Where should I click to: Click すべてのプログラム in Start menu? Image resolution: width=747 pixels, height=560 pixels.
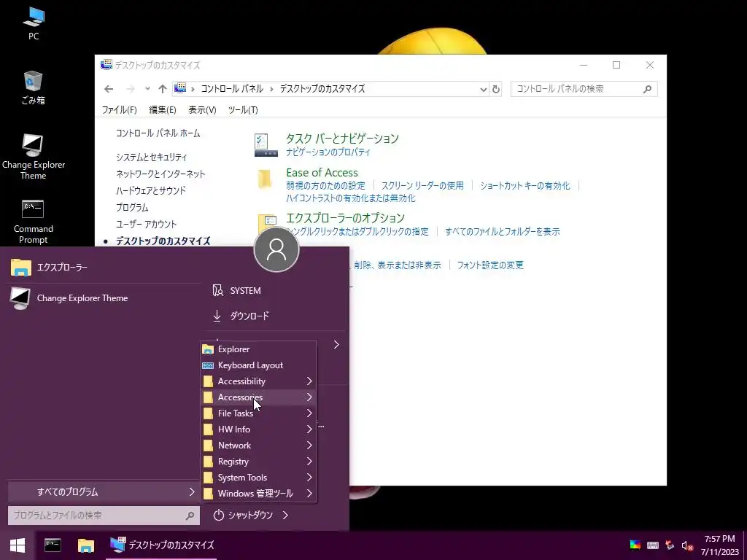pyautogui.click(x=104, y=492)
